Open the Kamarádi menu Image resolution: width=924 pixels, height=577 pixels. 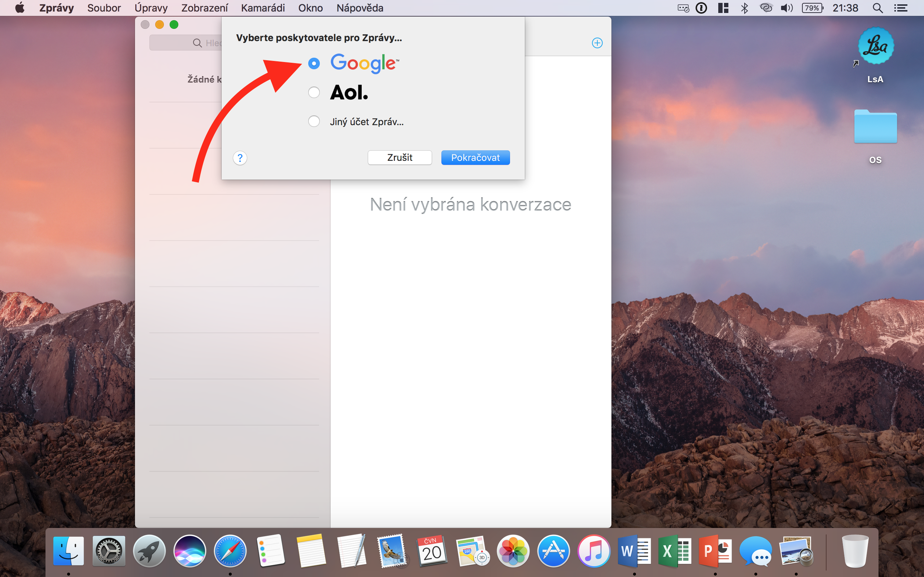[x=263, y=8]
